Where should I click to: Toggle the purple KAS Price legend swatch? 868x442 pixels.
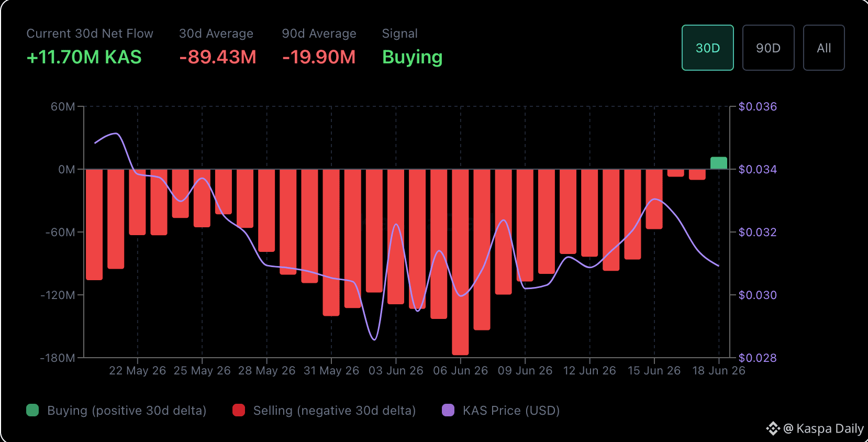448,410
